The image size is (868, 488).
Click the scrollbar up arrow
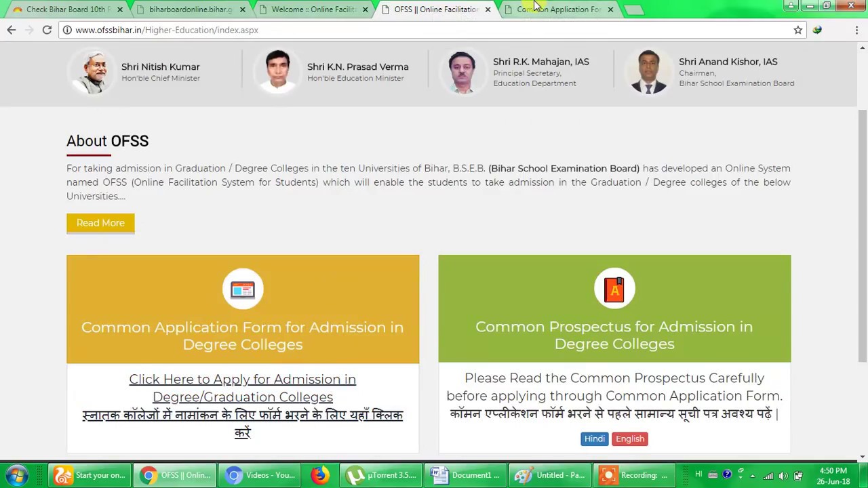863,47
